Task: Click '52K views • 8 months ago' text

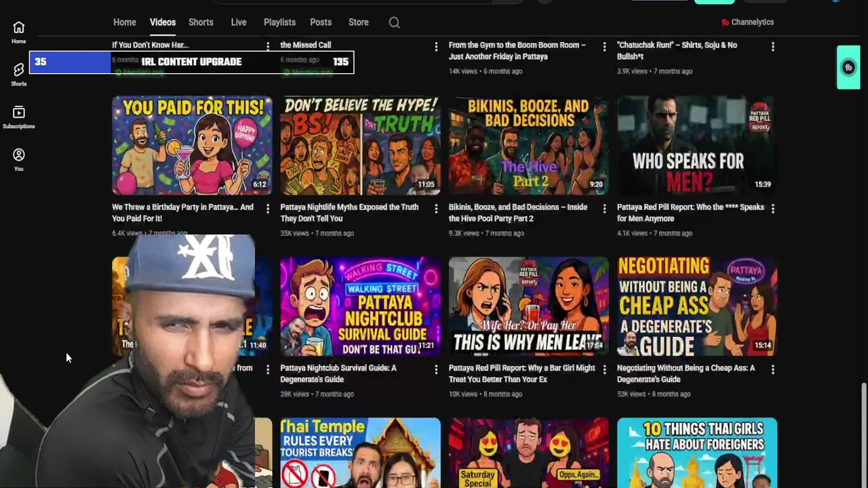Action: 654,394
